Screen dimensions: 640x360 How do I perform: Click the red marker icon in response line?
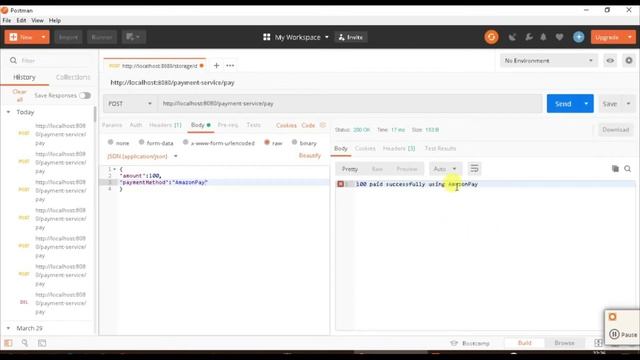pos(340,184)
